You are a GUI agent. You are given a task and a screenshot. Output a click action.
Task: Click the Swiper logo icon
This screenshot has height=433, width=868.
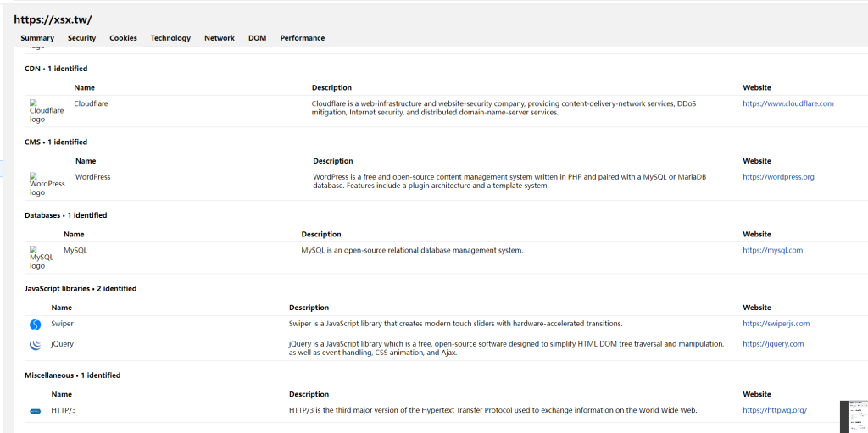(36, 325)
